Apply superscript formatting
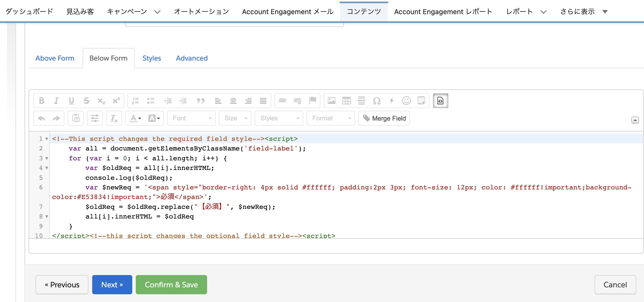 [116, 101]
